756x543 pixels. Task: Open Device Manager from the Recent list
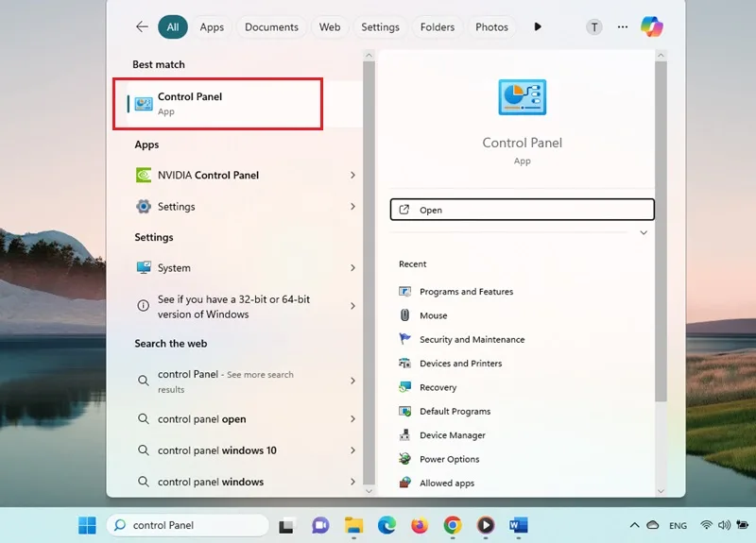[x=442, y=435]
